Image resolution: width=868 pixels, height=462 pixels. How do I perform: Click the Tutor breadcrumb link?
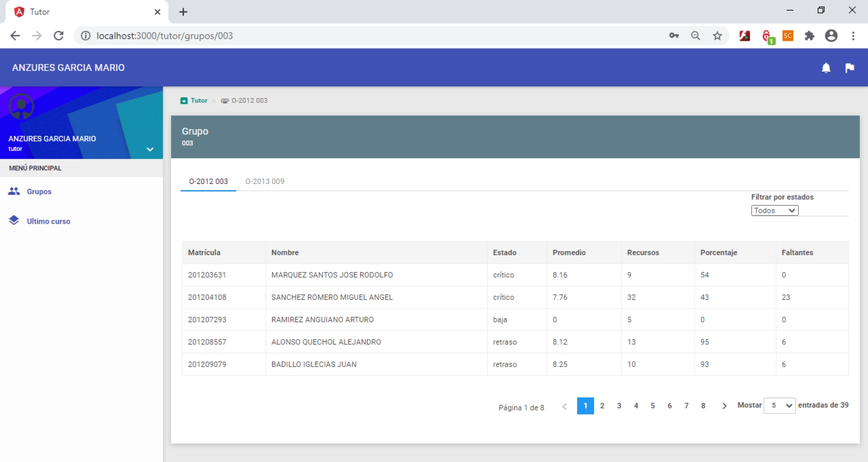199,101
